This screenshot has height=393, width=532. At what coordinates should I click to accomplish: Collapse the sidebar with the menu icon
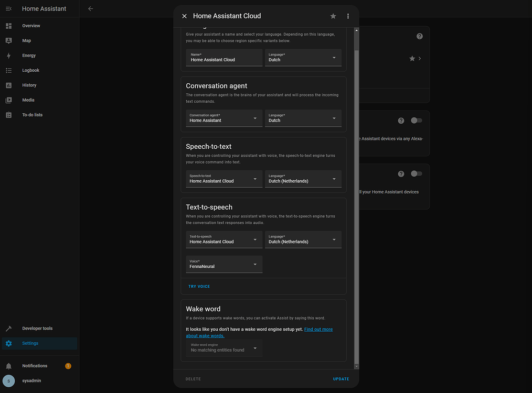point(8,9)
